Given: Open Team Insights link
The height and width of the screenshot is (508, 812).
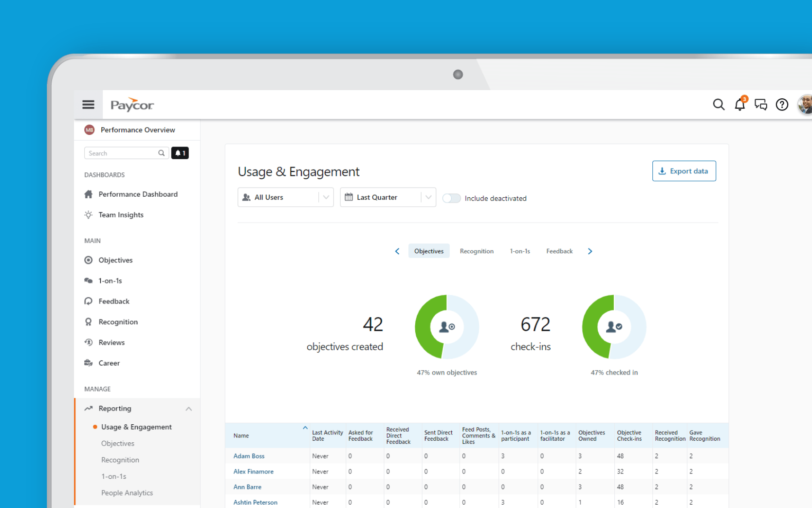Looking at the screenshot, I should point(121,215).
